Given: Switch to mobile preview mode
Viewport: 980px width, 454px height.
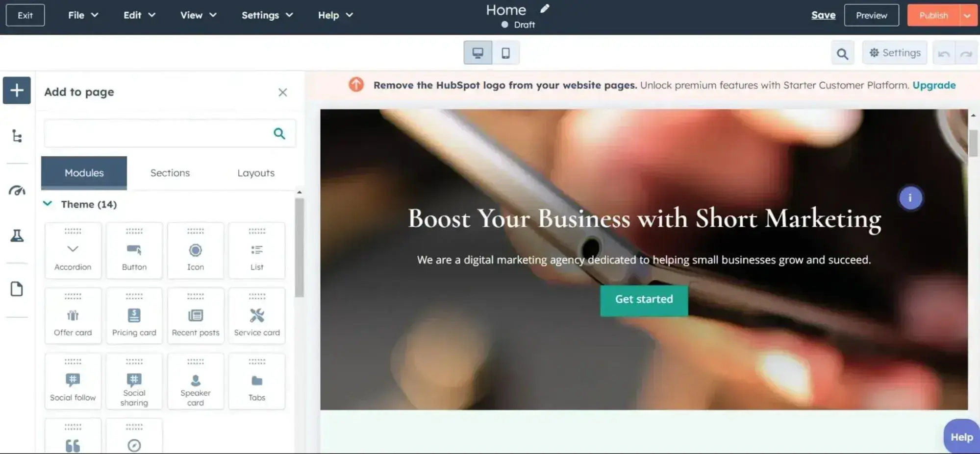Looking at the screenshot, I should (505, 52).
